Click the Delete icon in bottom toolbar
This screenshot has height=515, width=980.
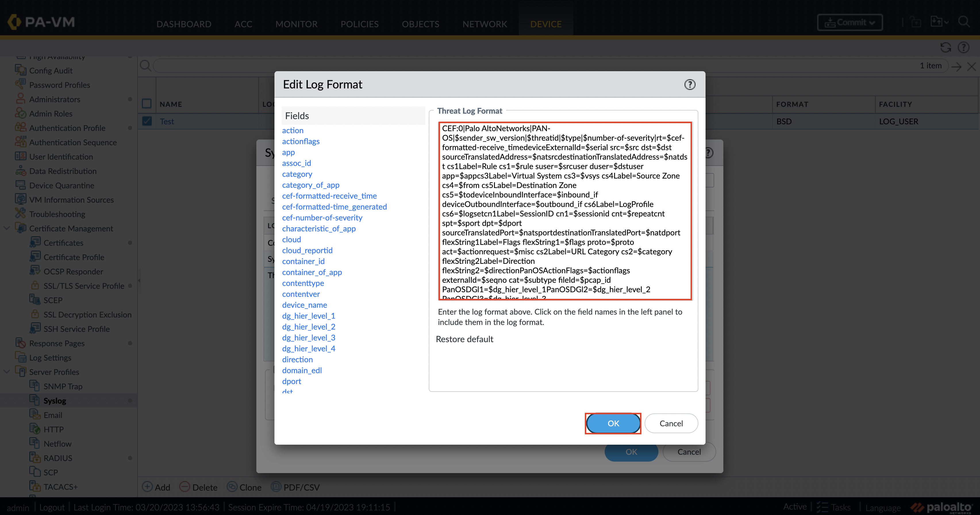click(185, 487)
